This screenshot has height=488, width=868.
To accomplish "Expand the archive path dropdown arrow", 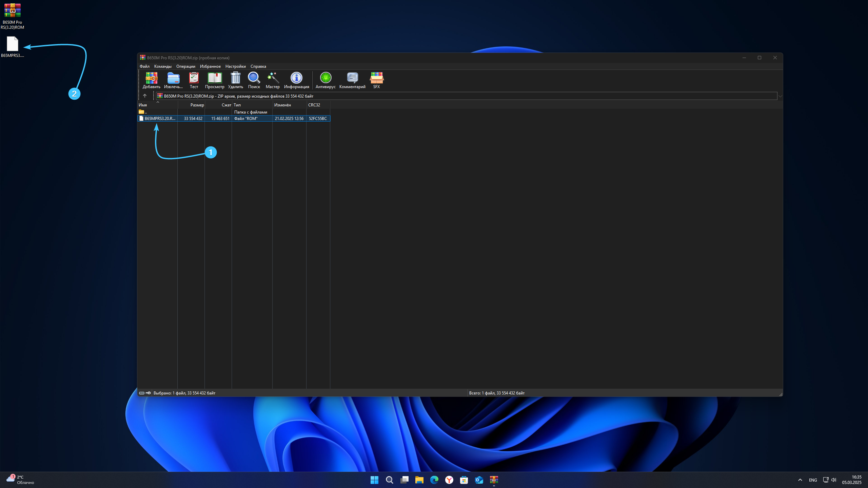I will coord(780,96).
